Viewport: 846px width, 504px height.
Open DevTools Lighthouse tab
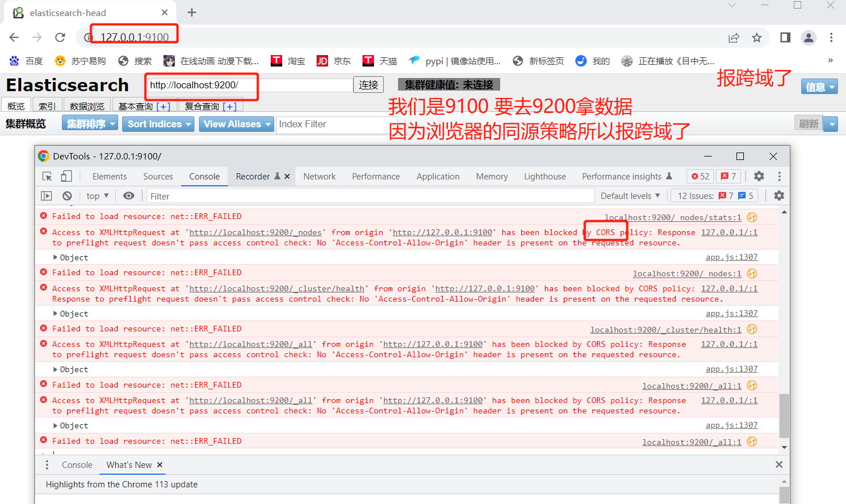click(545, 177)
